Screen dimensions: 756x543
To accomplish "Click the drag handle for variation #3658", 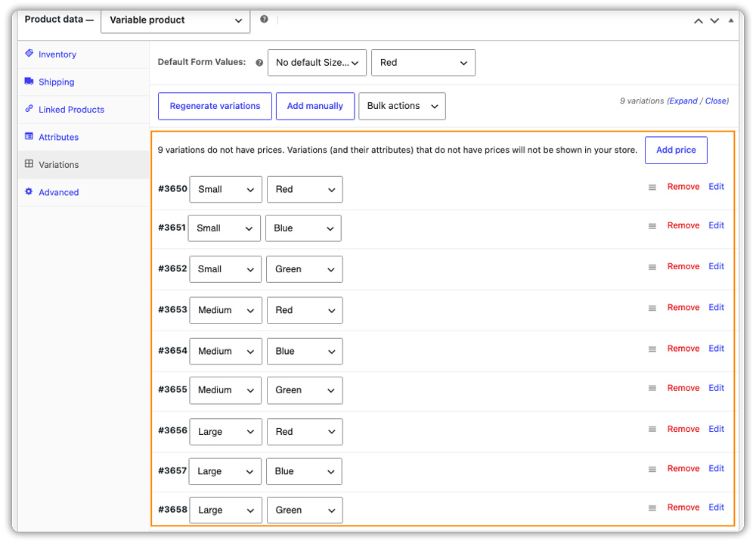I will pos(652,507).
